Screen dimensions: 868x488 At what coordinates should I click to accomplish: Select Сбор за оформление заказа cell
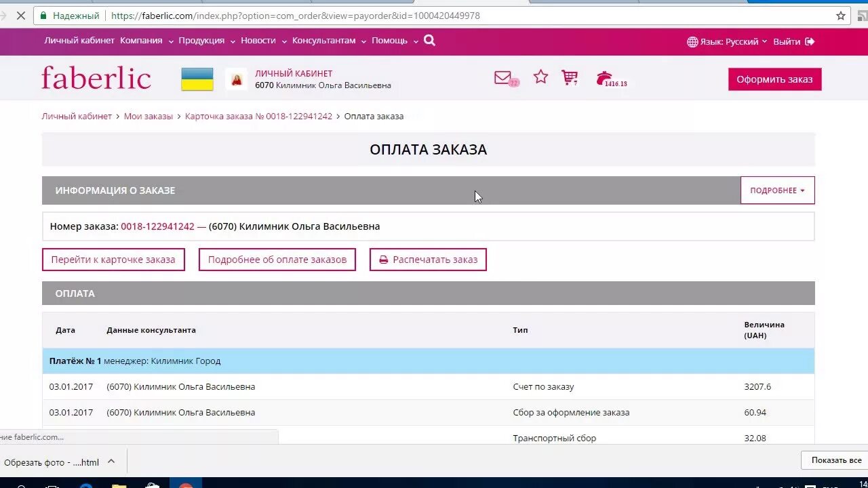[571, 412]
